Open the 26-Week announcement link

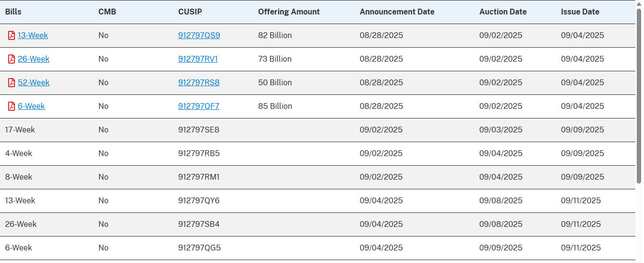tap(34, 59)
